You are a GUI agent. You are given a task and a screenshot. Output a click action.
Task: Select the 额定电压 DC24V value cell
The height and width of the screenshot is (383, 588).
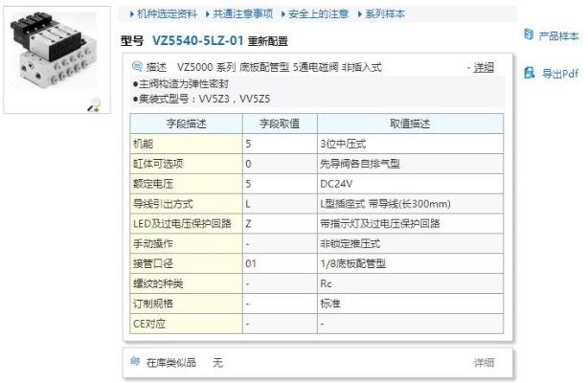coord(410,183)
